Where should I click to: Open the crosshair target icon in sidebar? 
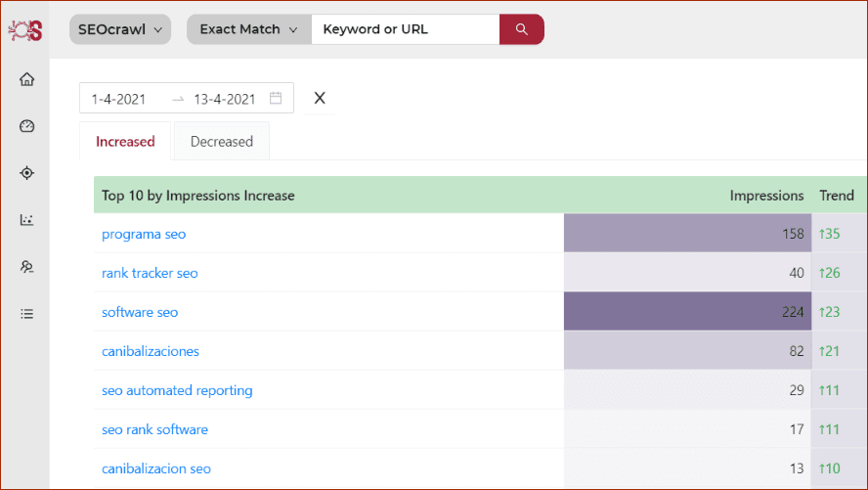pos(26,173)
